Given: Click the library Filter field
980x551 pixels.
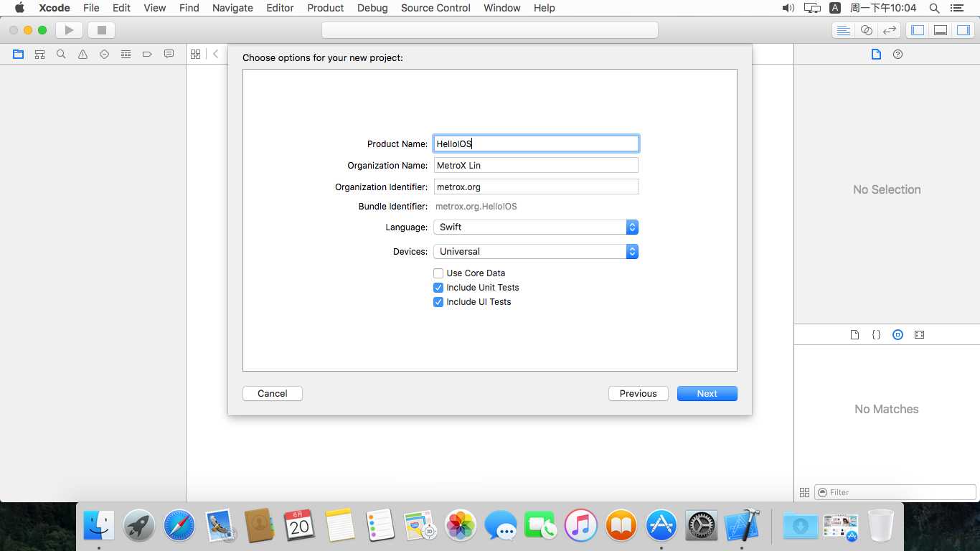Looking at the screenshot, I should click(895, 492).
